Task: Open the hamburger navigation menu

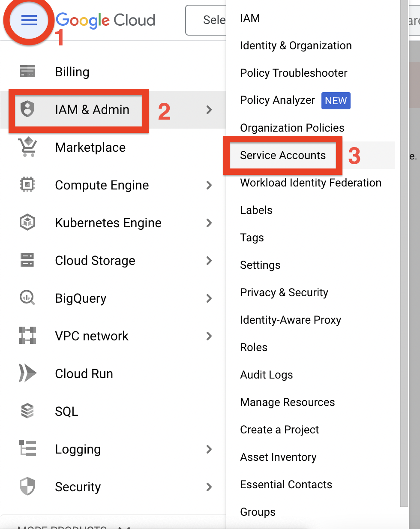Action: 29,20
